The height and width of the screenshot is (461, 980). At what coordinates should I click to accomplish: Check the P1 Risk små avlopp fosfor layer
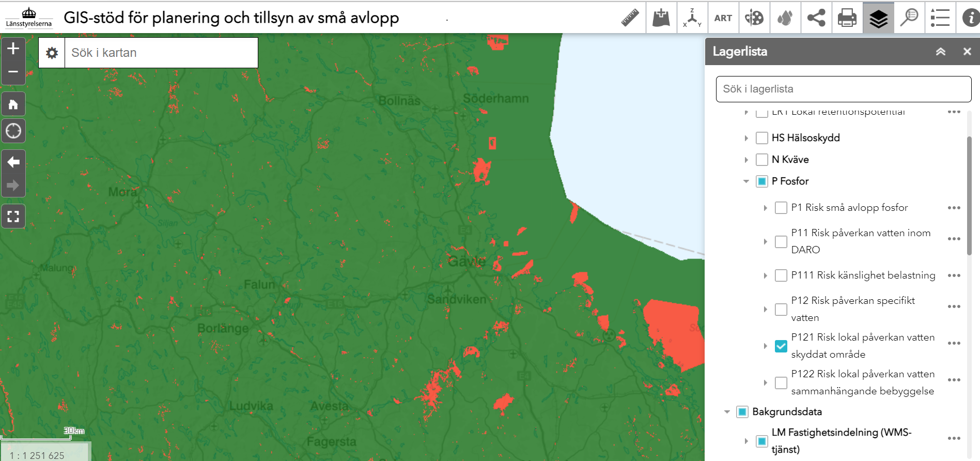click(x=781, y=208)
